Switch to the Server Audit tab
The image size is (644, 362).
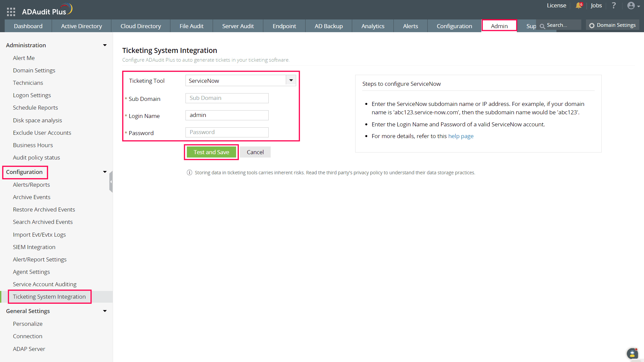pyautogui.click(x=238, y=26)
